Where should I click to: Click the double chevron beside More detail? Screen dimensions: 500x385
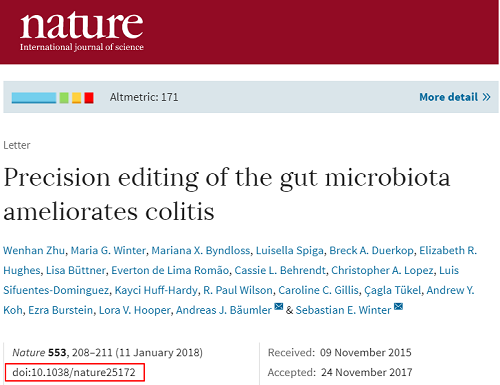tap(486, 97)
